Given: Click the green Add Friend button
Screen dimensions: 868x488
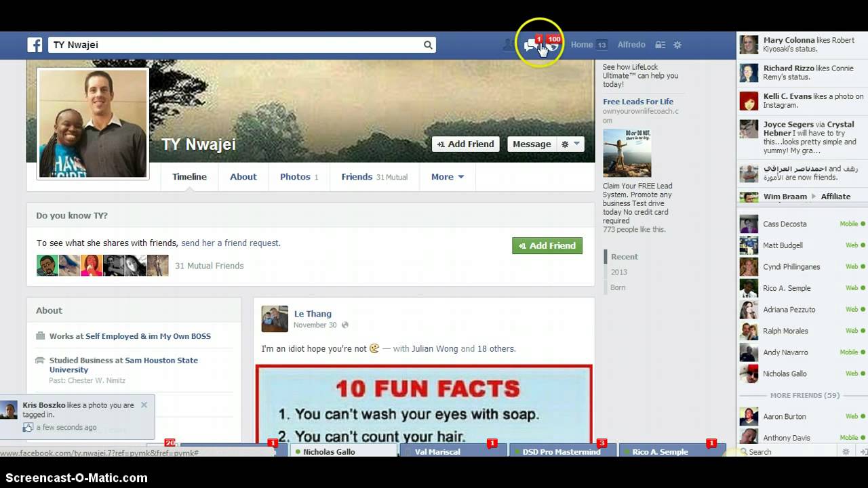Looking at the screenshot, I should click(547, 245).
